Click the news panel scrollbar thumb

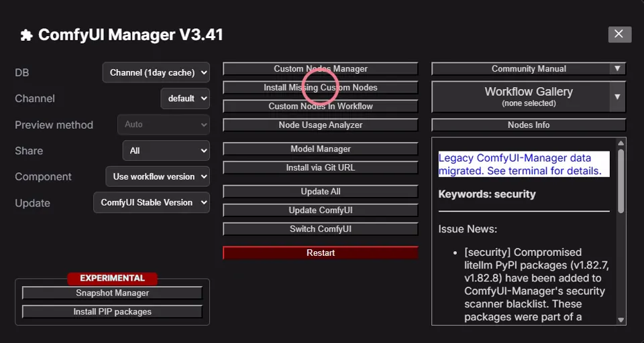621,180
